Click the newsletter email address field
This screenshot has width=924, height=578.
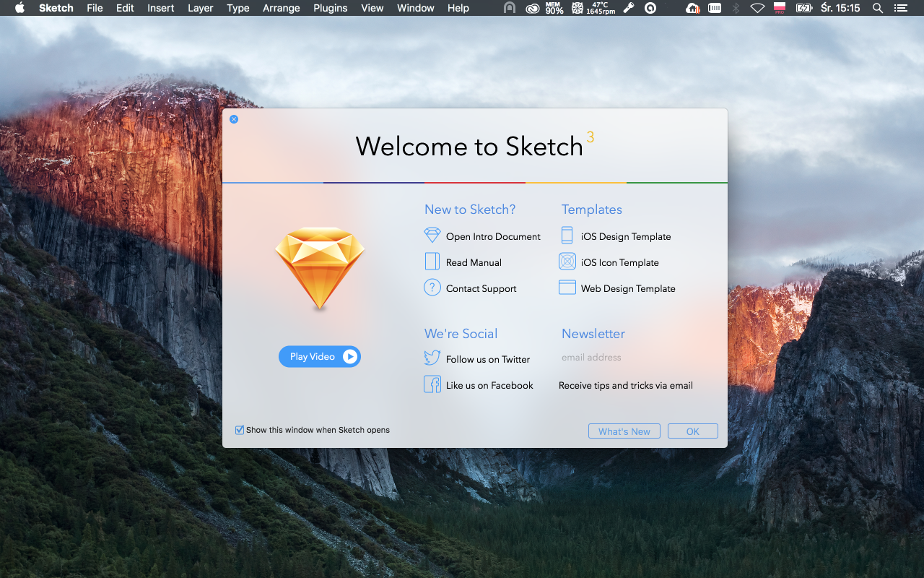click(628, 357)
